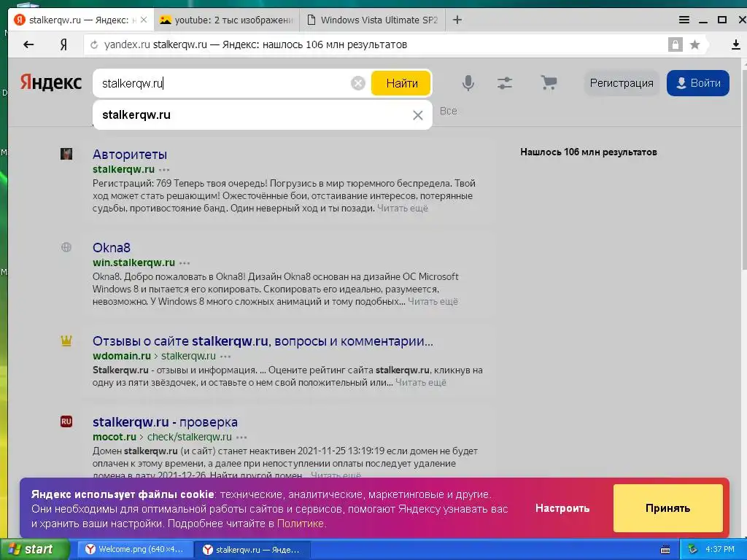Open the shopping cart icon
The image size is (747, 560).
pyautogui.click(x=549, y=83)
